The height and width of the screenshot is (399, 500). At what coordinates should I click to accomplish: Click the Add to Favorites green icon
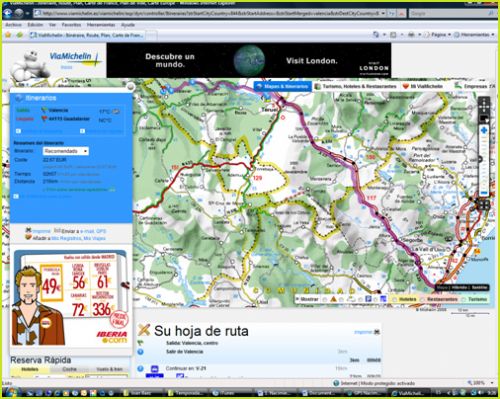pyautogui.click(x=19, y=35)
